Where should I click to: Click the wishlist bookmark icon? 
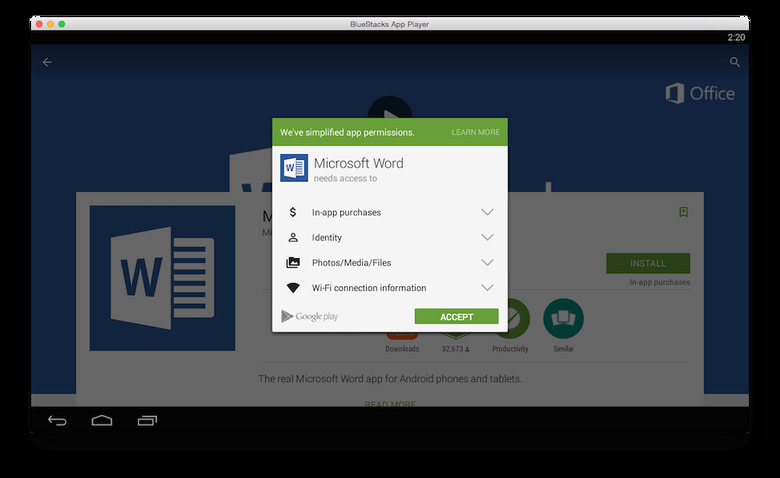[x=683, y=212]
